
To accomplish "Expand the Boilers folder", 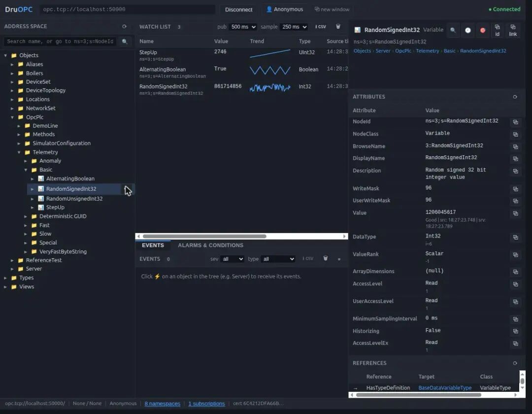I will pyautogui.click(x=12, y=73).
